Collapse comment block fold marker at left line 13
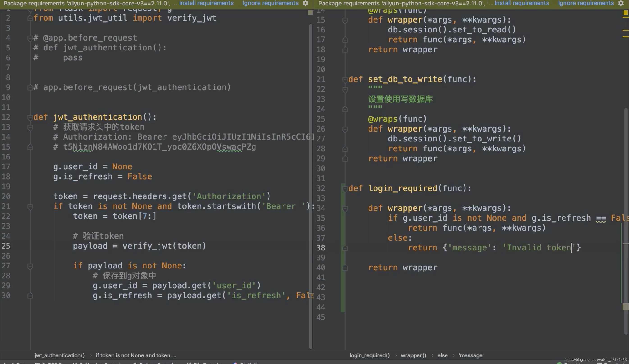The height and width of the screenshot is (364, 629). coord(30,128)
